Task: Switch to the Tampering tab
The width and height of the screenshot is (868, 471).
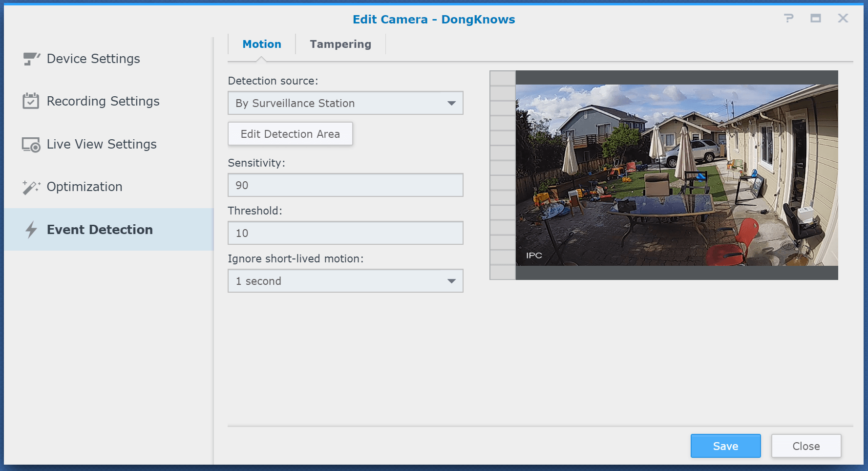Action: (x=340, y=44)
